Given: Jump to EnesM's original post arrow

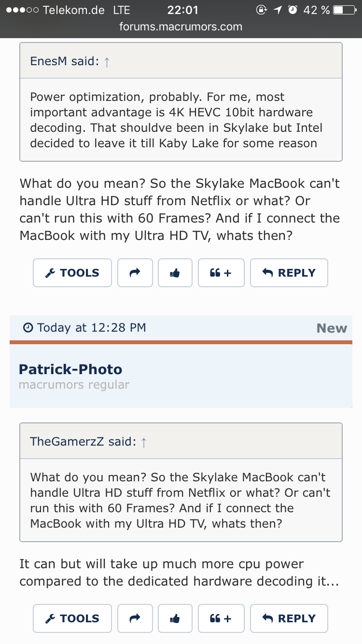Looking at the screenshot, I should click(x=107, y=62).
